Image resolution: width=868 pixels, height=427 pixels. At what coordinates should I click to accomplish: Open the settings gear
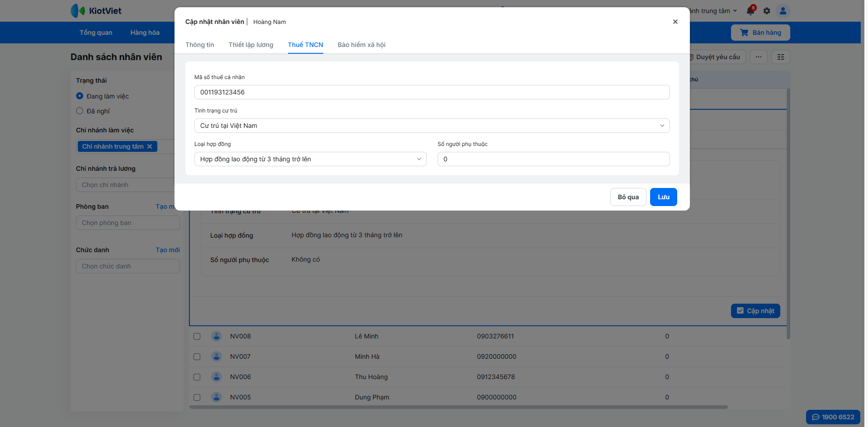767,11
